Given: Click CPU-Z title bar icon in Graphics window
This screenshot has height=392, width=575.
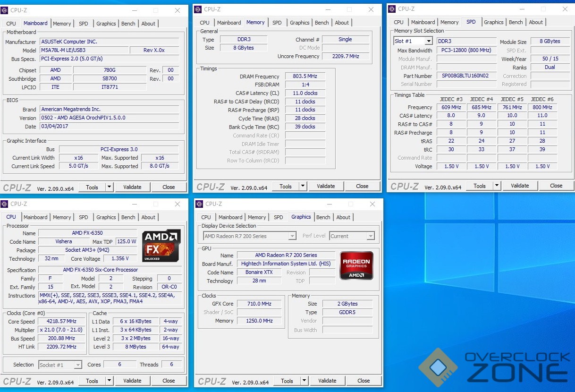Looking at the screenshot, I should (200, 204).
